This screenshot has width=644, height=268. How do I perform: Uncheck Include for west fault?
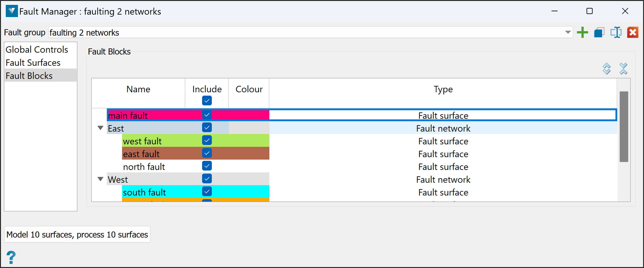[207, 140]
